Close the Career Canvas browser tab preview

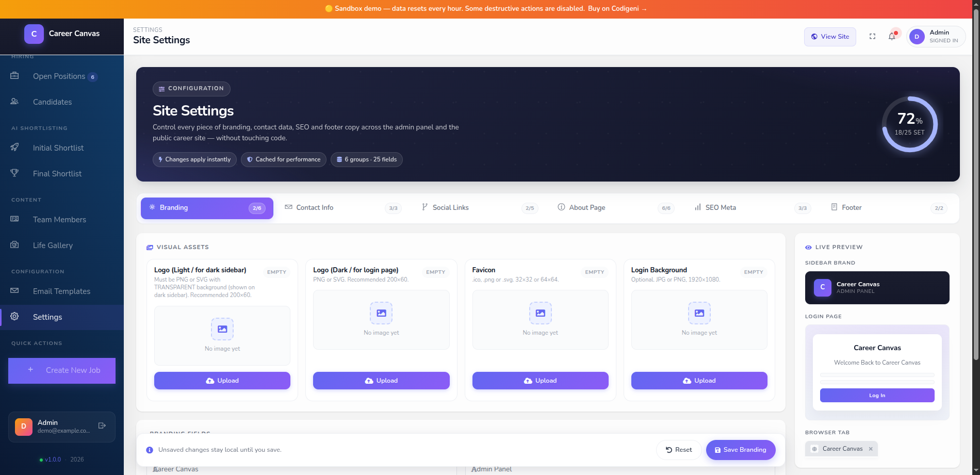(x=871, y=449)
